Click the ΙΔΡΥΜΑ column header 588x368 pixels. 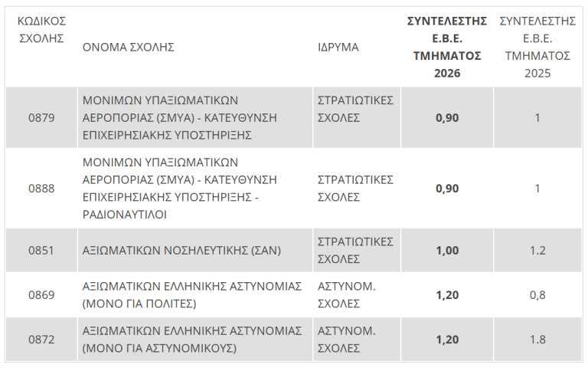(x=338, y=48)
